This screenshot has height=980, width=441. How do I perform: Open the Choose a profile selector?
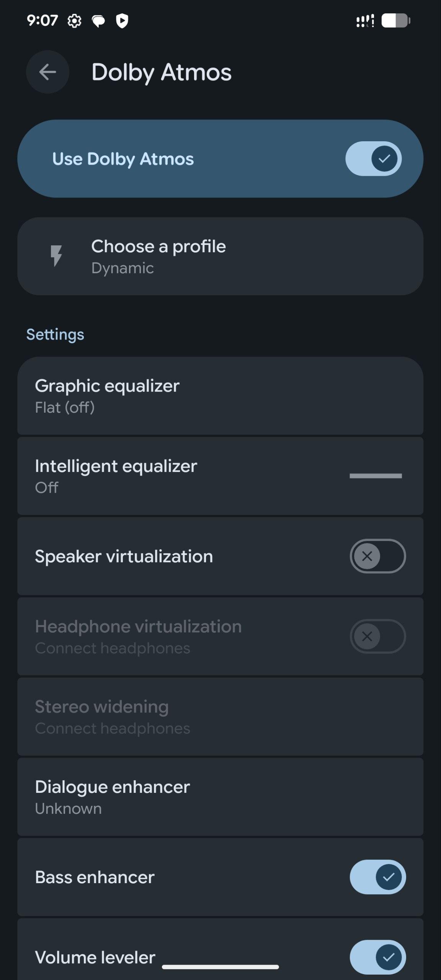click(220, 256)
